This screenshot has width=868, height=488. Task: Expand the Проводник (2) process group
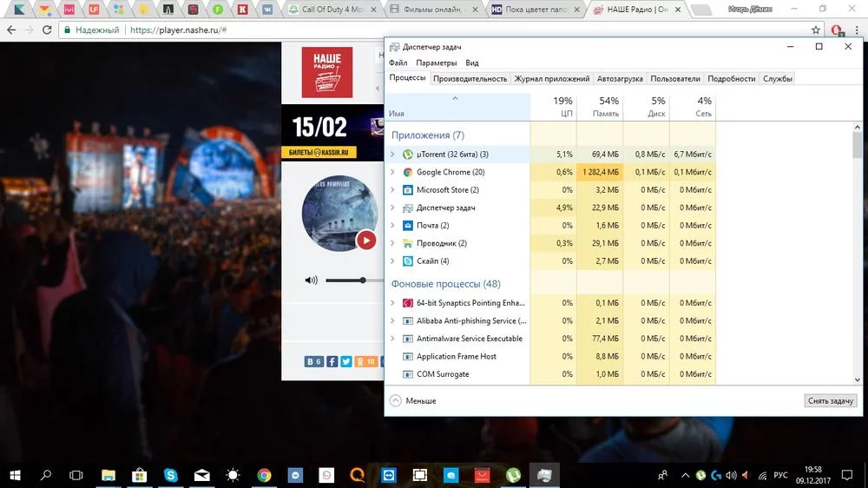click(392, 243)
